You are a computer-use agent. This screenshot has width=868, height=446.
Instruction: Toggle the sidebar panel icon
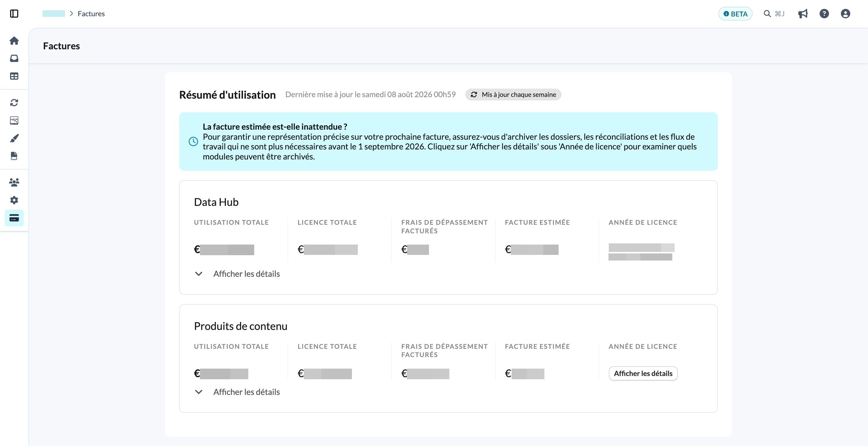(x=14, y=14)
